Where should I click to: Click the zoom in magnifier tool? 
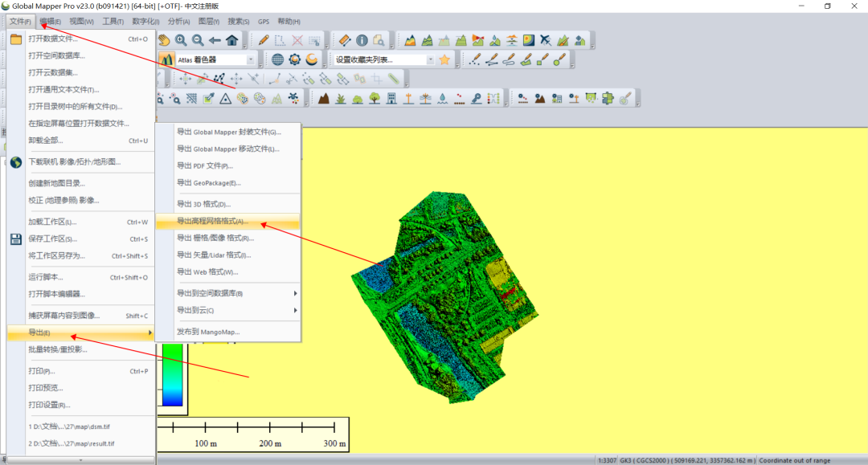[181, 40]
